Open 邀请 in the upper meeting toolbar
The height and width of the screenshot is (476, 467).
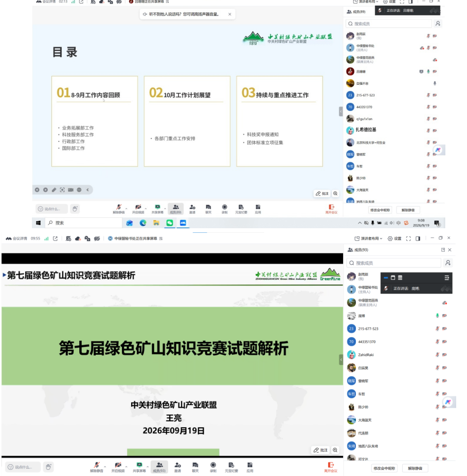pos(192,209)
